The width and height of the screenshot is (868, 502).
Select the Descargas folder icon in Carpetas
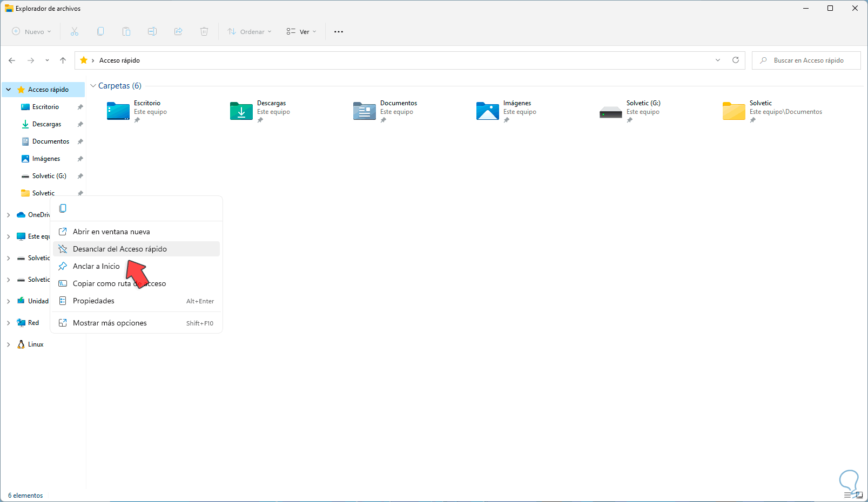pos(241,111)
